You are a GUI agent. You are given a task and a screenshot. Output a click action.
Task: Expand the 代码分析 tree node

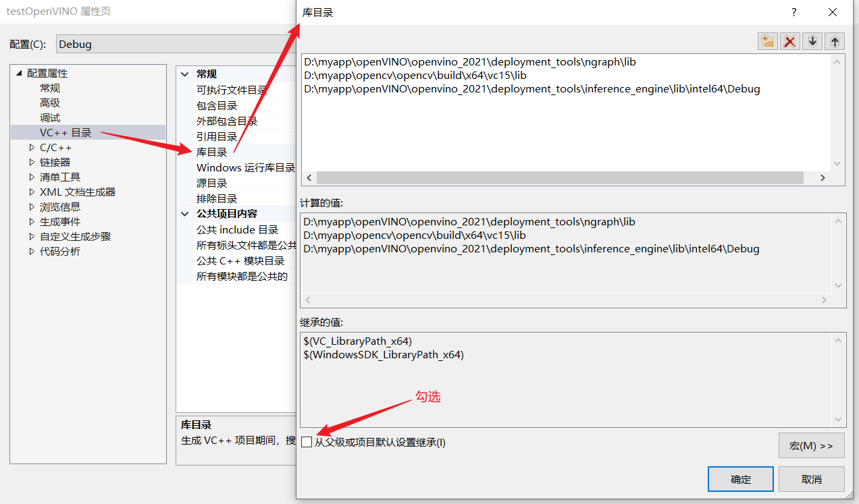tap(32, 251)
